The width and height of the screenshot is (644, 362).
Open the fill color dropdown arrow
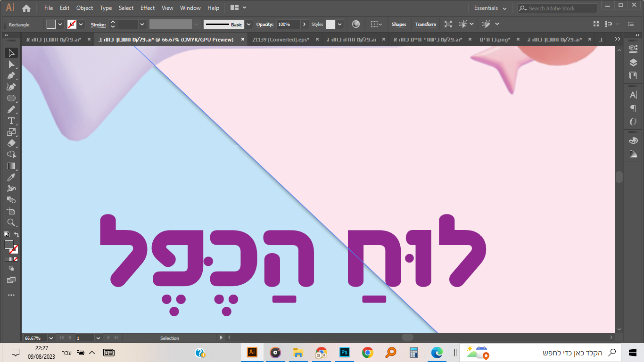coord(60,25)
